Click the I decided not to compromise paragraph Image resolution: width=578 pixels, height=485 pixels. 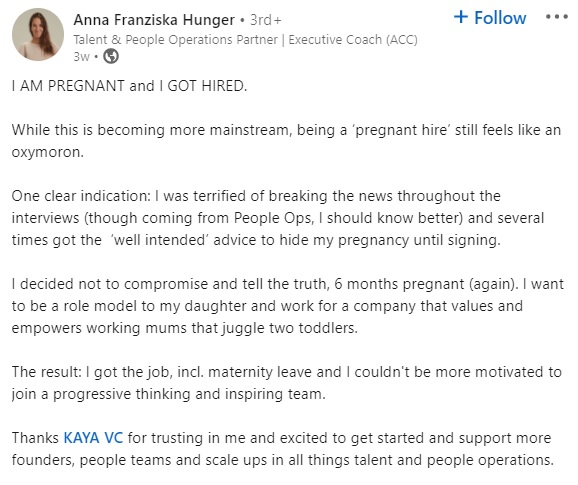click(x=288, y=306)
